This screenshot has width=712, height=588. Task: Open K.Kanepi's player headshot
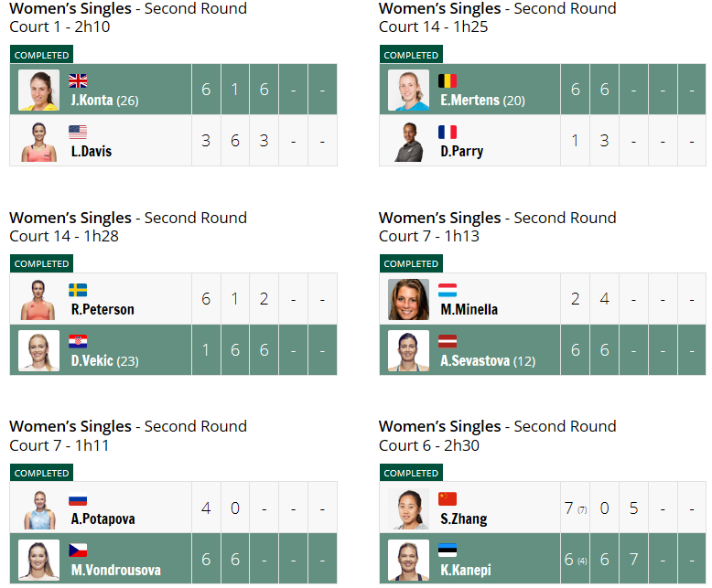tap(408, 560)
